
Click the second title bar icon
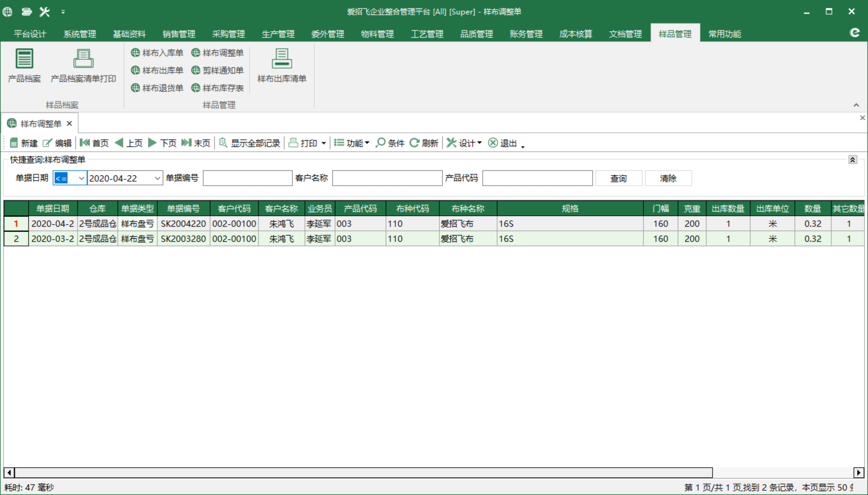coord(26,11)
